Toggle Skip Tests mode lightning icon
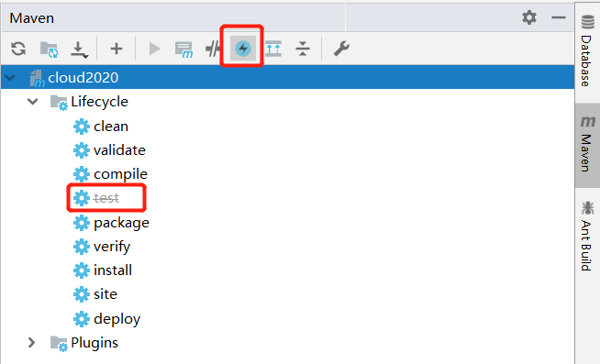 point(243,49)
